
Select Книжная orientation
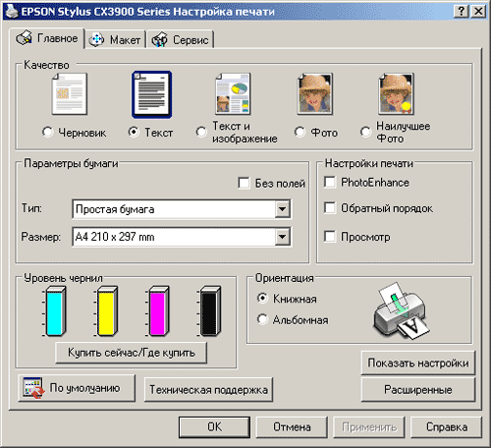click(262, 298)
